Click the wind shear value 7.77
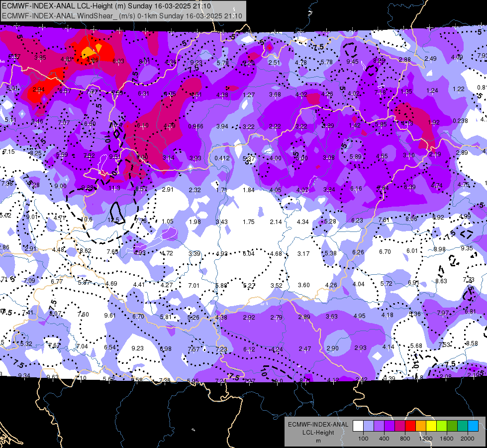This screenshot has width=487, height=448. click(92, 92)
